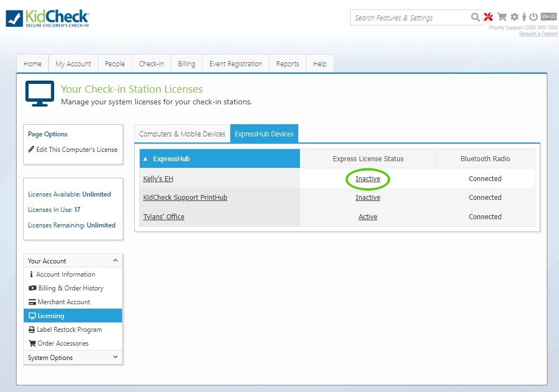Click the Priority Support phone number text

[x=523, y=28]
